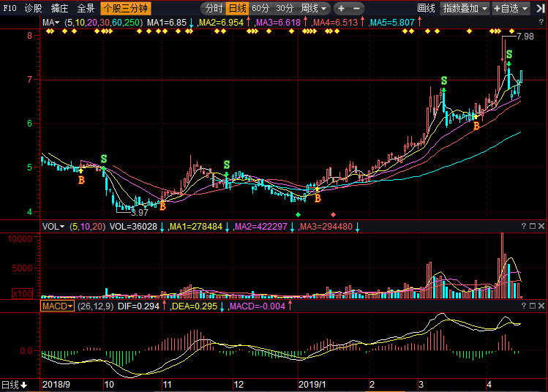Click the 2019/1 date axis label
Image resolution: width=548 pixels, height=392 pixels.
[x=312, y=385]
